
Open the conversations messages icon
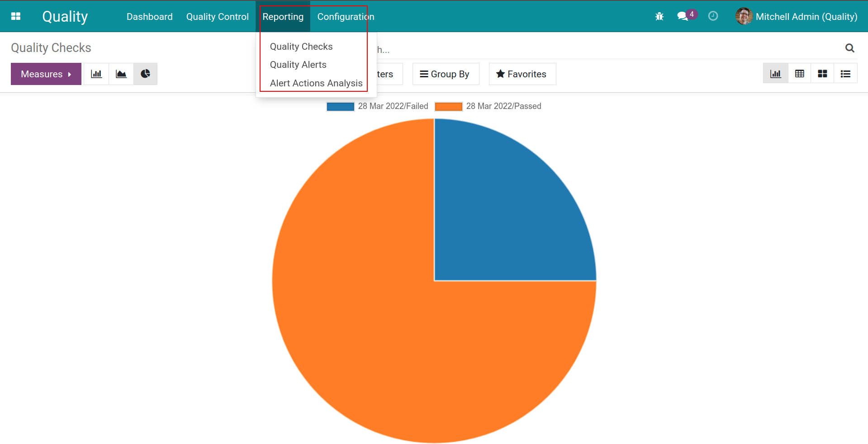[x=683, y=16]
